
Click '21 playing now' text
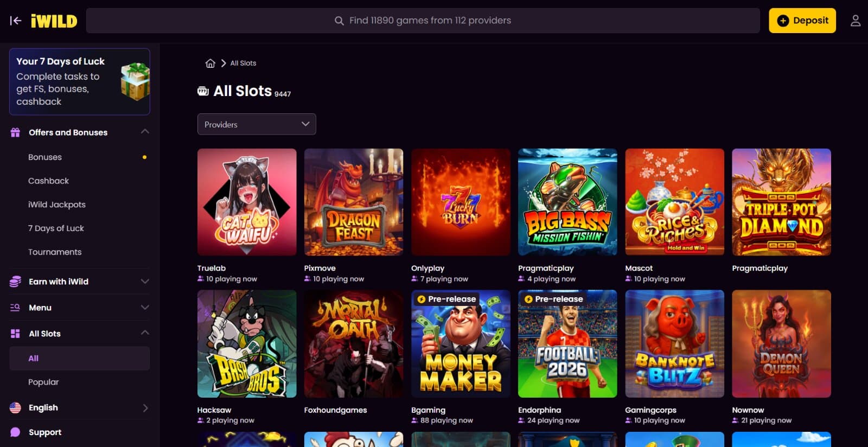tap(766, 420)
